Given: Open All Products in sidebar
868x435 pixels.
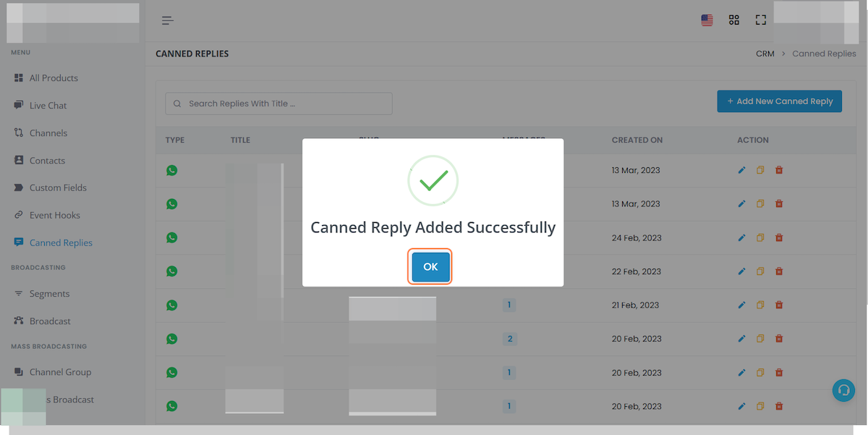Looking at the screenshot, I should [54, 78].
